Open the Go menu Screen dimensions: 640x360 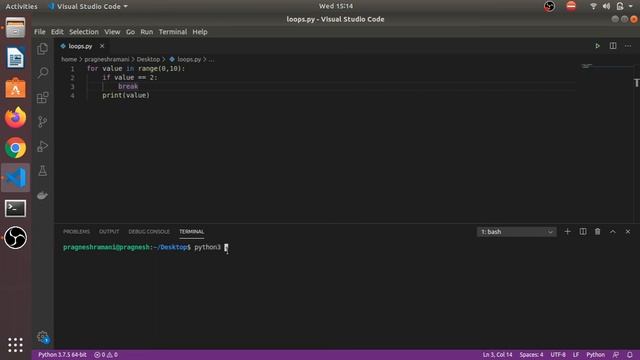pyautogui.click(x=130, y=32)
